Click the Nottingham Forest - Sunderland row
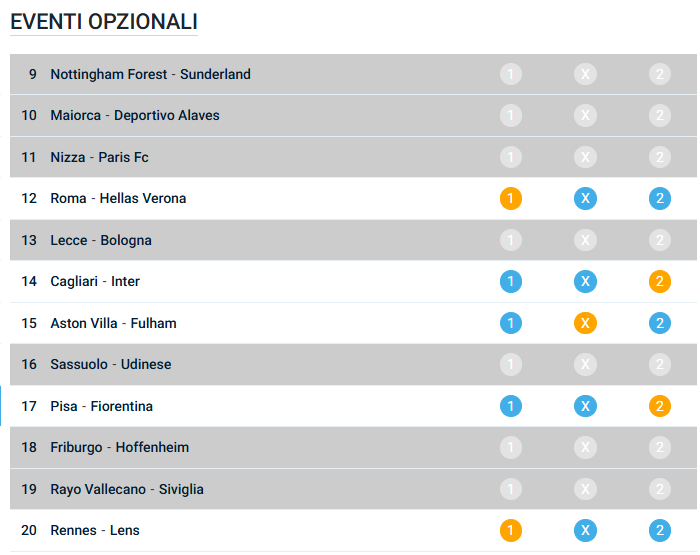The height and width of the screenshot is (555, 700). tap(150, 74)
